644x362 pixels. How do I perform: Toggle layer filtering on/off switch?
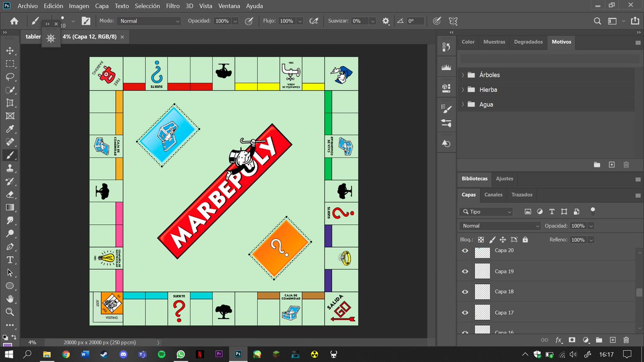click(x=592, y=211)
